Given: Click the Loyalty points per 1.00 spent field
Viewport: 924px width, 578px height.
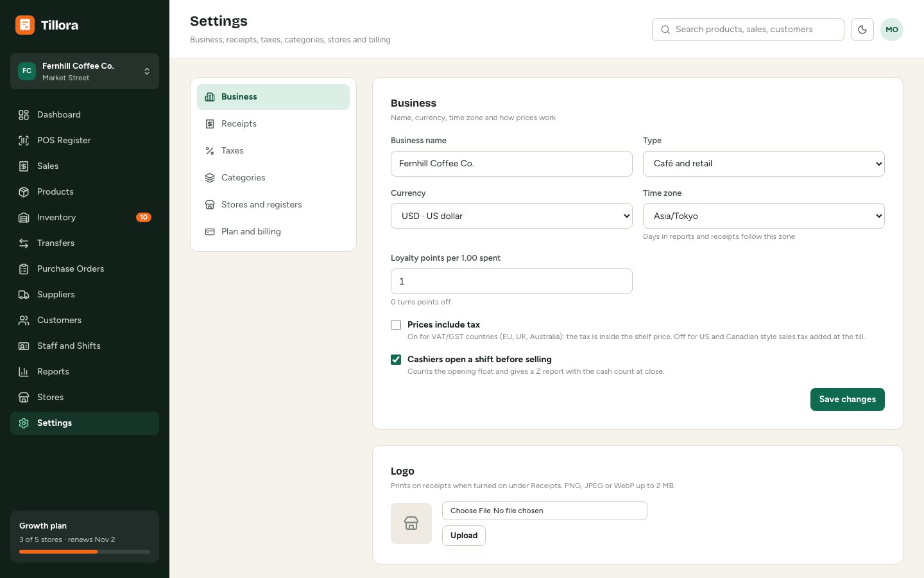Looking at the screenshot, I should point(511,281).
